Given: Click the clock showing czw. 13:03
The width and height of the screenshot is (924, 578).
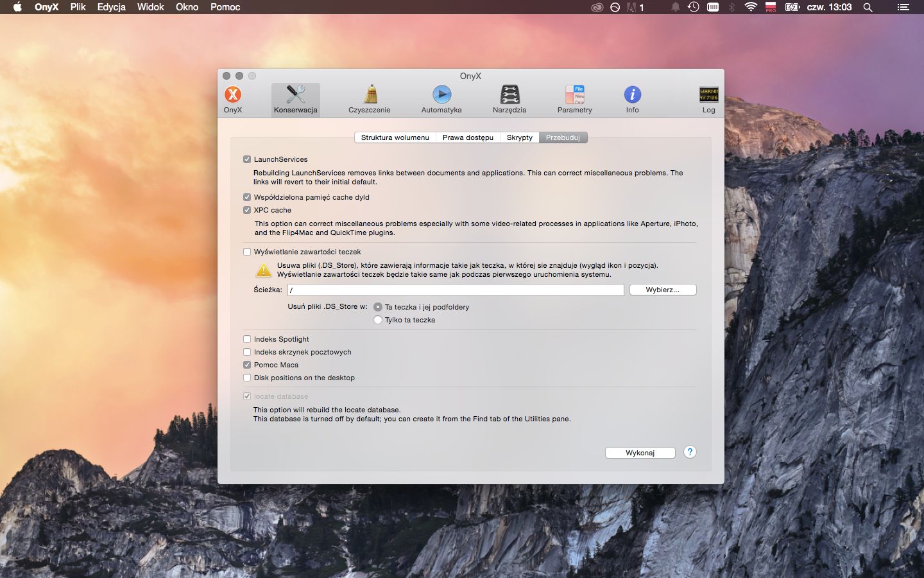Looking at the screenshot, I should point(830,7).
